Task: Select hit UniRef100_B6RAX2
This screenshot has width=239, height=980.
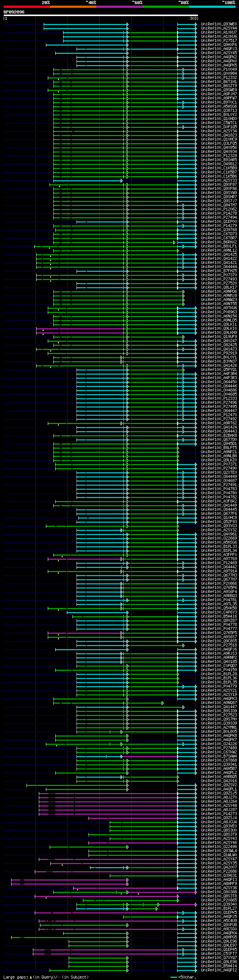Action: point(219,242)
